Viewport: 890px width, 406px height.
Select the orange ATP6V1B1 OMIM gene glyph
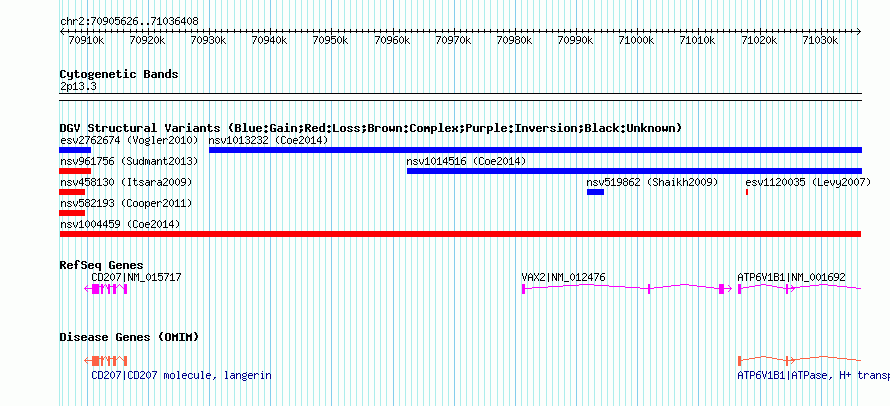pos(799,361)
